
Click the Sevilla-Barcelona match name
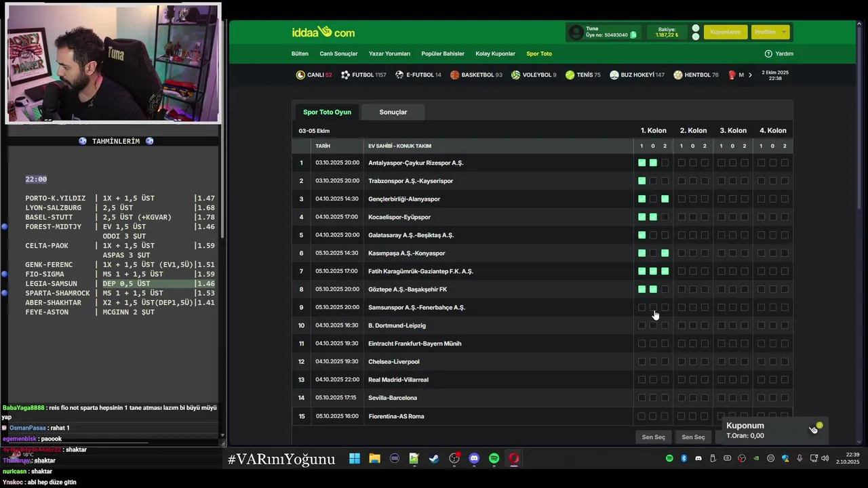[x=393, y=398]
